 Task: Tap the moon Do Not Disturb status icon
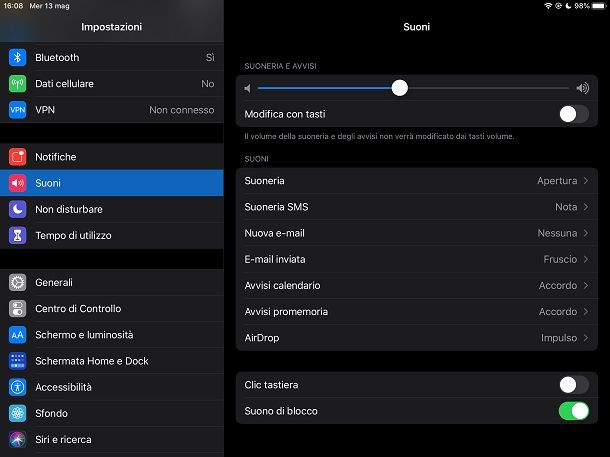[x=568, y=6]
